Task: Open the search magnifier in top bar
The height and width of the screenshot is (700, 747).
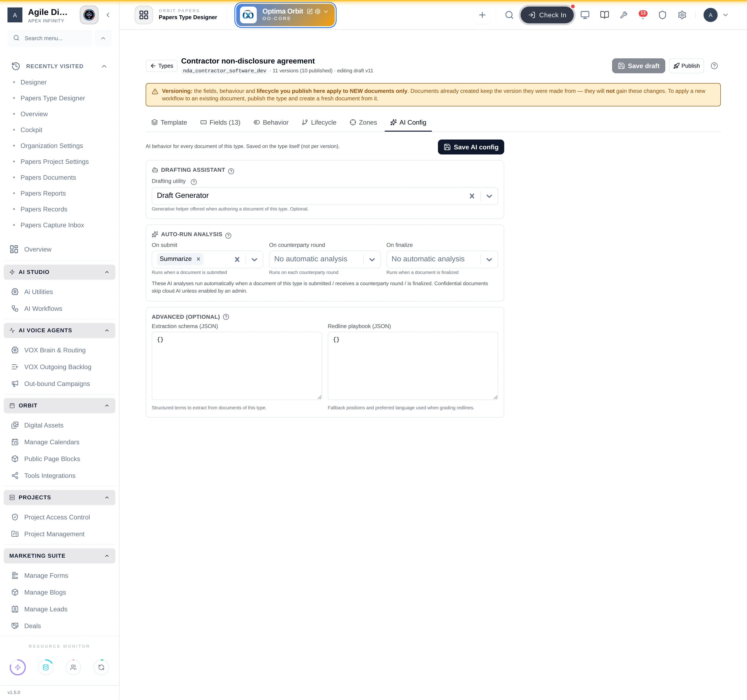Action: [x=509, y=15]
